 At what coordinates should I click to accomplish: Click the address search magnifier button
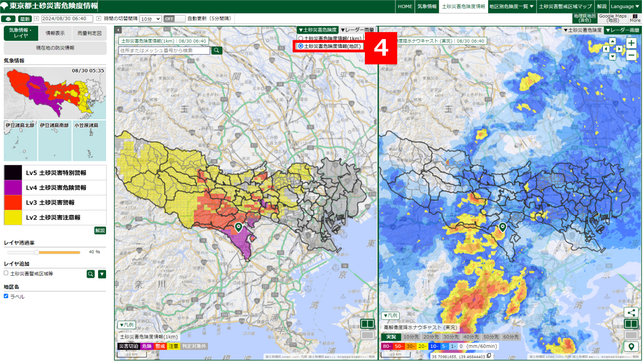click(x=216, y=50)
